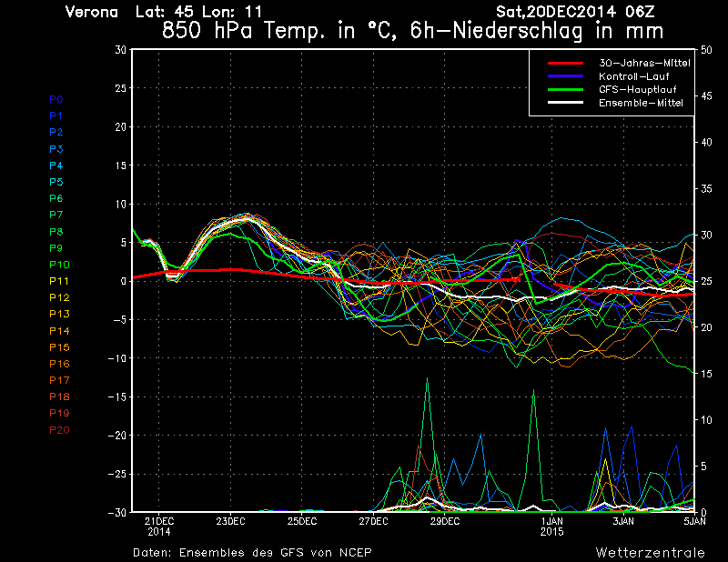
Task: Click the P13 member label
Action: click(x=59, y=314)
